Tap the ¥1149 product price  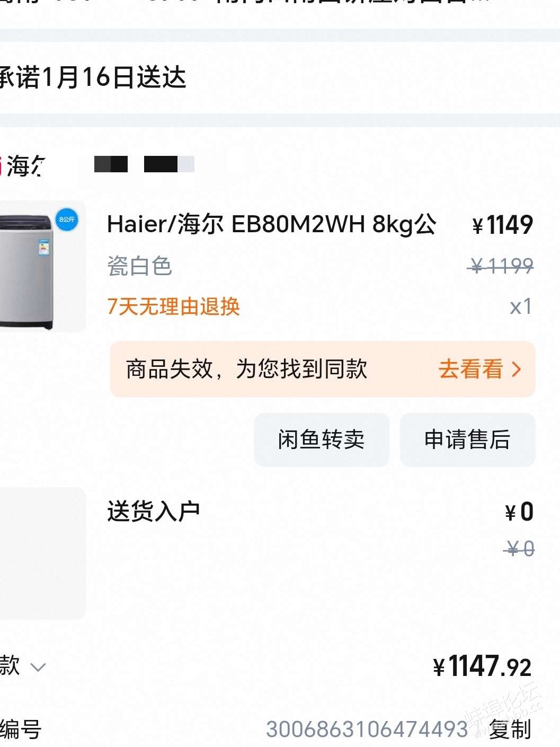(502, 225)
